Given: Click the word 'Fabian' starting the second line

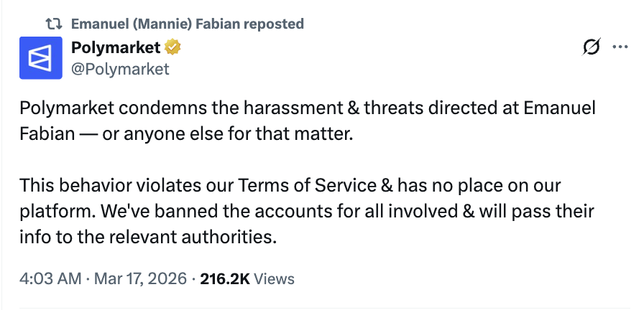Looking at the screenshot, I should pos(47,133).
